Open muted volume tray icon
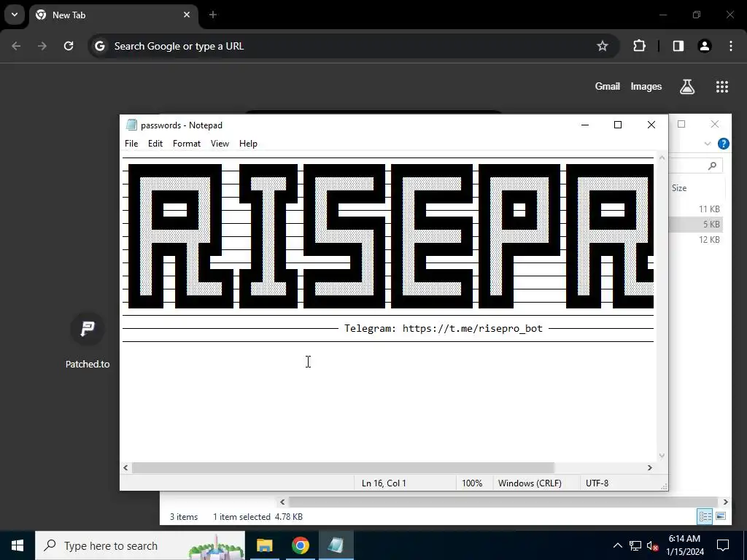 pos(653,545)
